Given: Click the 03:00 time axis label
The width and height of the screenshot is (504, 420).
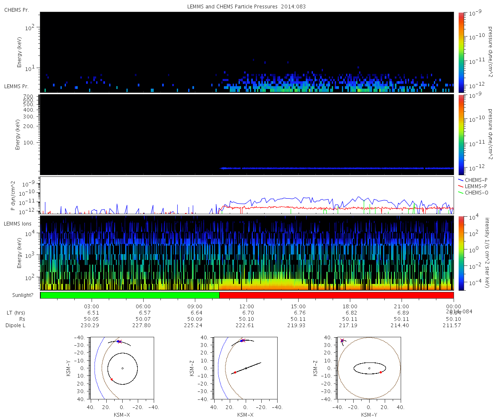Looking at the screenshot, I should coord(92,306).
